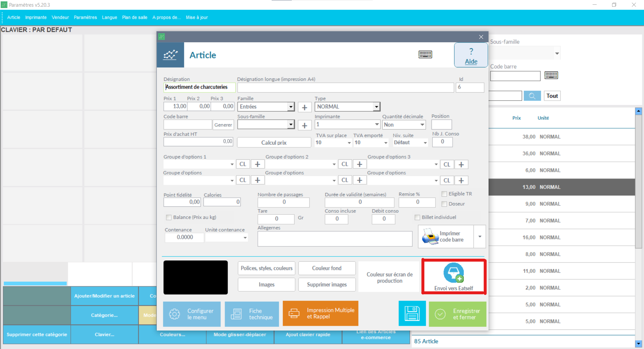Clear Groupe d'options 2 with CL
Image resolution: width=644 pixels, height=349 pixels.
345,164
